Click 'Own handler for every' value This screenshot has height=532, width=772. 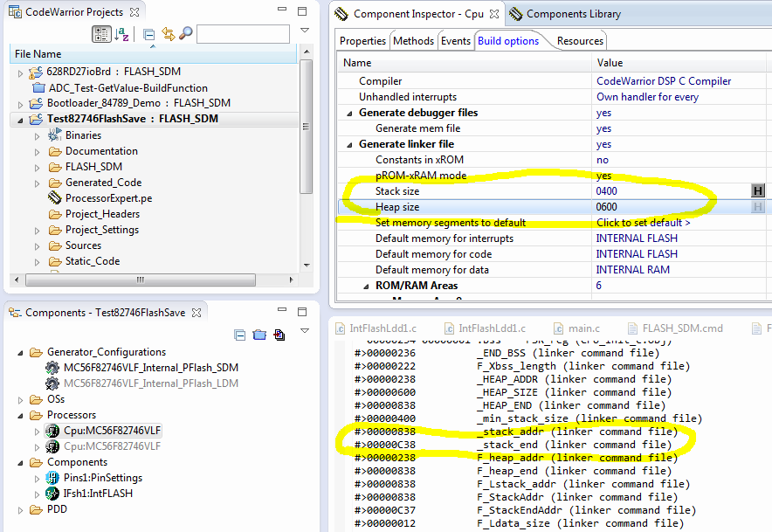(x=647, y=97)
